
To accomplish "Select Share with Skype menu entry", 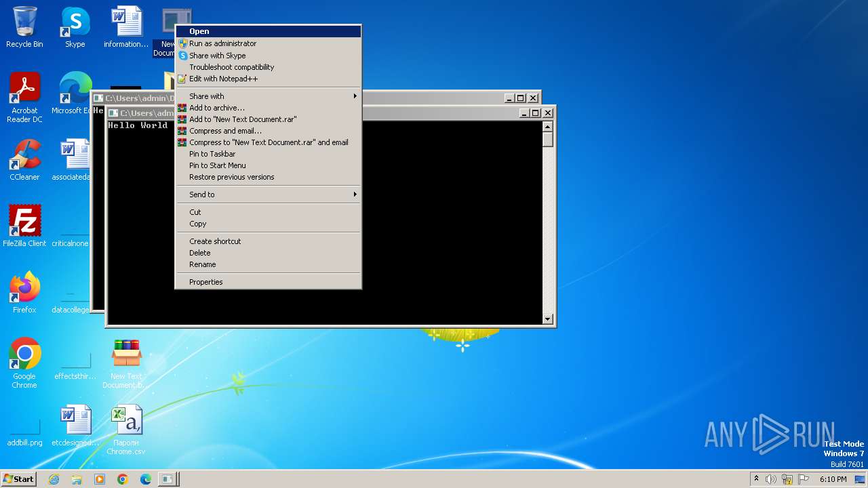I will point(268,56).
